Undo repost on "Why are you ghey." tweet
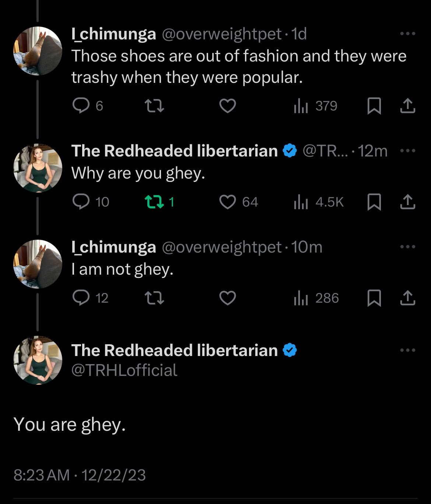431x504 pixels. click(154, 202)
